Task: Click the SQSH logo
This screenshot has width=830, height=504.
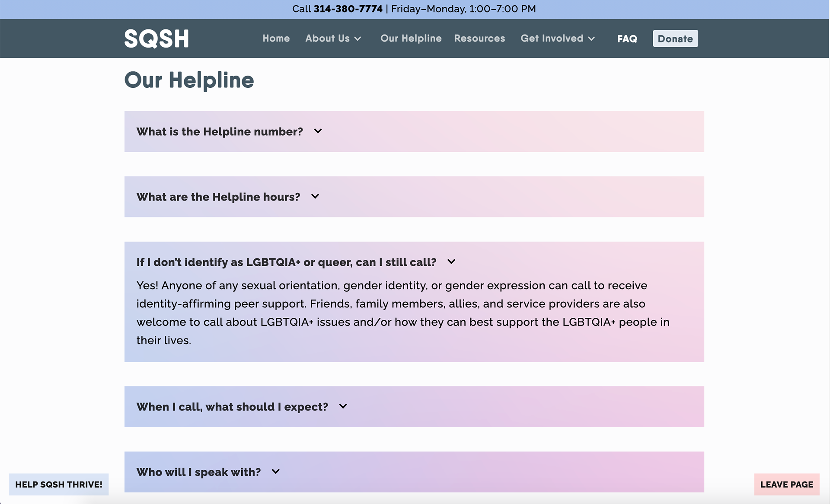Action: coord(156,38)
